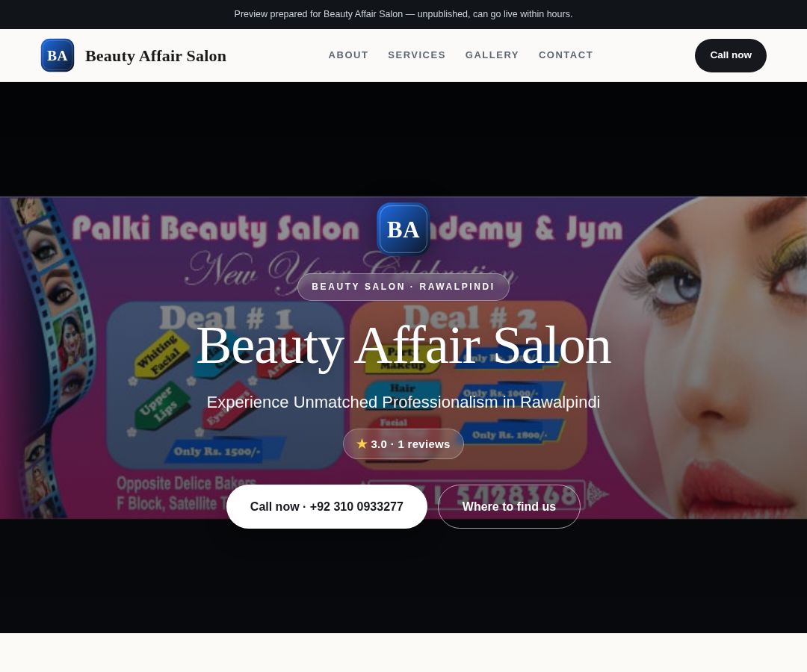Go to Services in navigation

[417, 55]
